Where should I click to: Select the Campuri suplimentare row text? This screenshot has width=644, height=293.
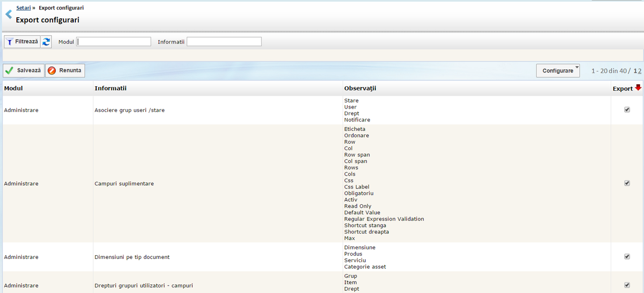[124, 183]
